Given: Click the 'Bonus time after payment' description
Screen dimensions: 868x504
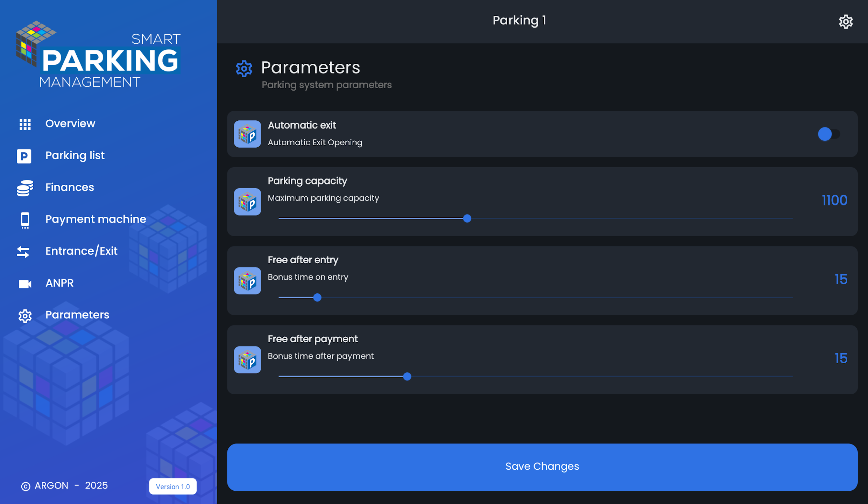Looking at the screenshot, I should 320,356.
